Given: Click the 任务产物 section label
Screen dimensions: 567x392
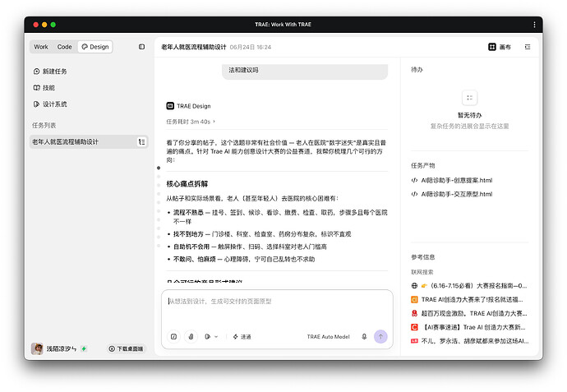Looking at the screenshot, I should click(x=422, y=166).
